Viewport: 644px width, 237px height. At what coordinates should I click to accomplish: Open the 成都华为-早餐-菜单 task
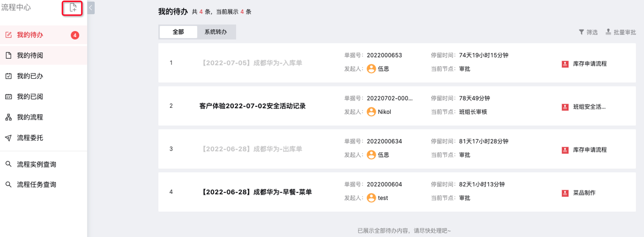tap(257, 192)
